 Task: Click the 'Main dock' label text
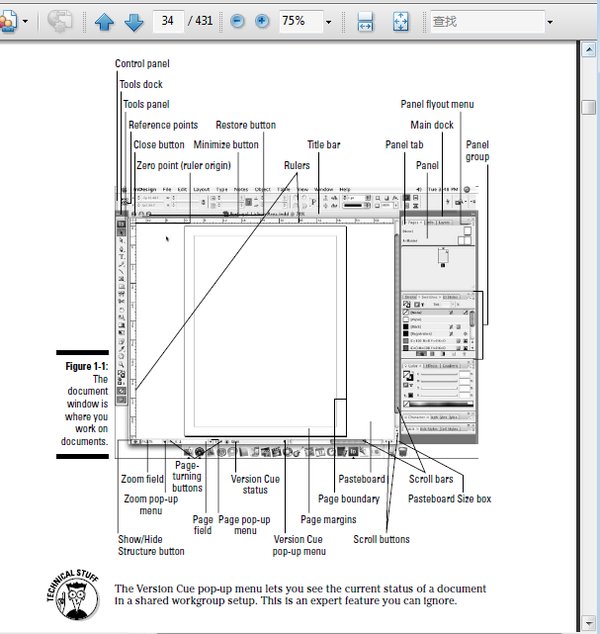pyautogui.click(x=432, y=125)
